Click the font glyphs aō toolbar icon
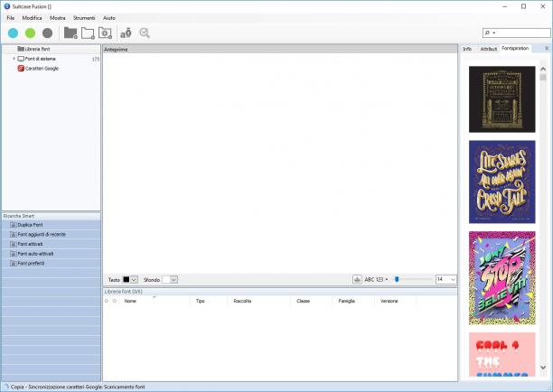 pyautogui.click(x=126, y=33)
